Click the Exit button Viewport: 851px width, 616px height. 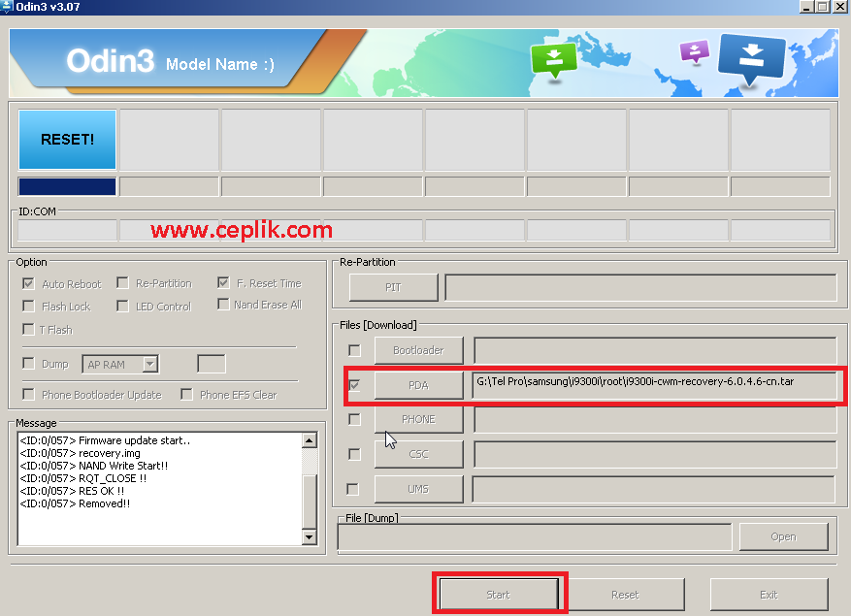click(x=769, y=595)
